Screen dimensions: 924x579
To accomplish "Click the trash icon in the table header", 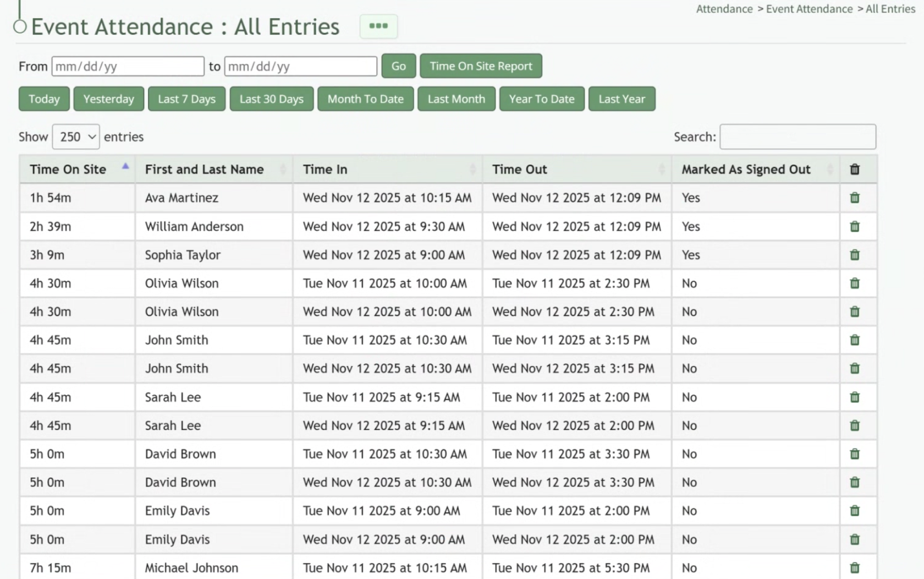I will click(x=854, y=169).
